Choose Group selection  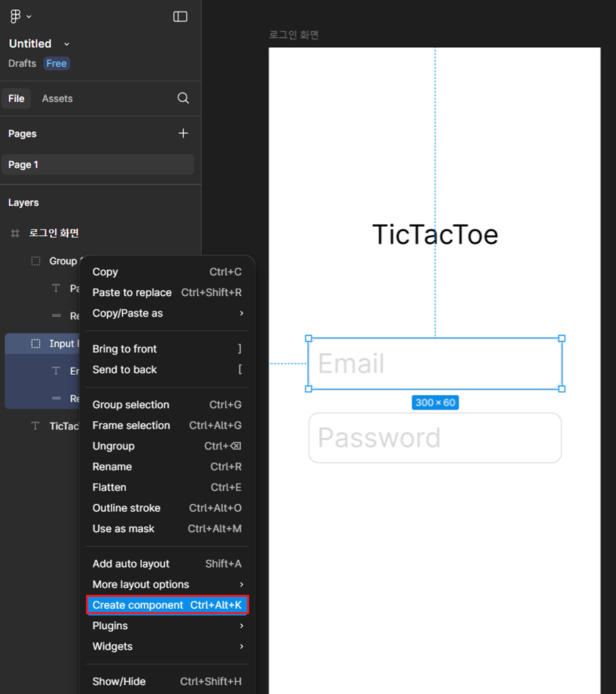pyautogui.click(x=167, y=404)
